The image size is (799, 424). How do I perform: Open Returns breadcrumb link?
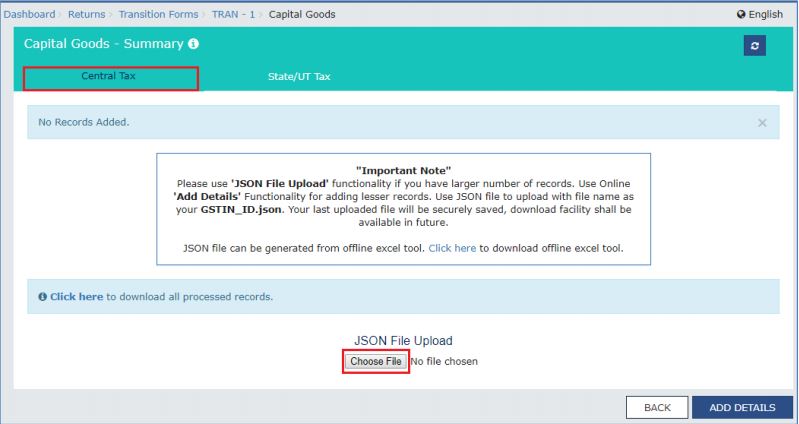coord(87,14)
